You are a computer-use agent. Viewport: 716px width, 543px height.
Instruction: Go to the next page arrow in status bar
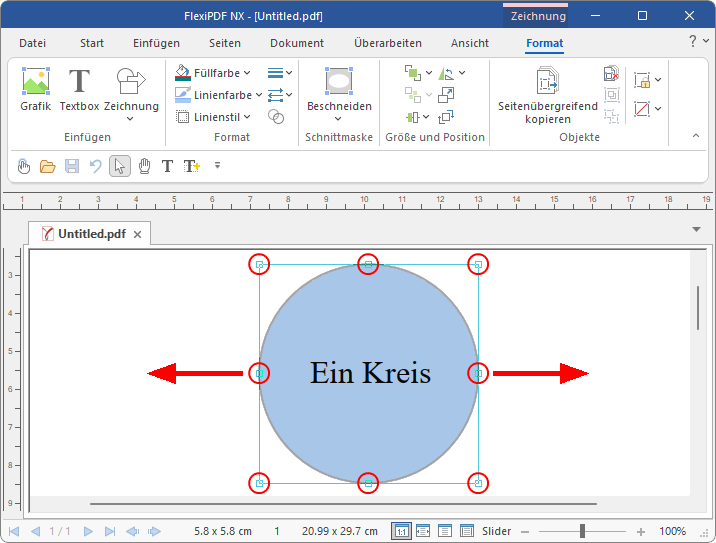(x=88, y=531)
